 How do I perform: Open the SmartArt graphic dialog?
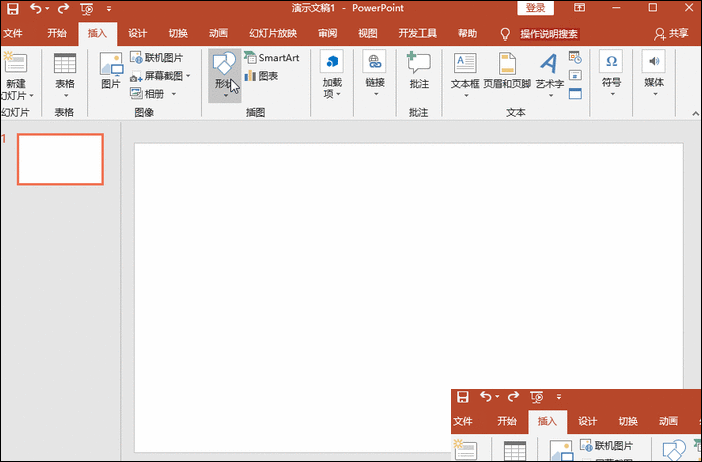[x=271, y=58]
